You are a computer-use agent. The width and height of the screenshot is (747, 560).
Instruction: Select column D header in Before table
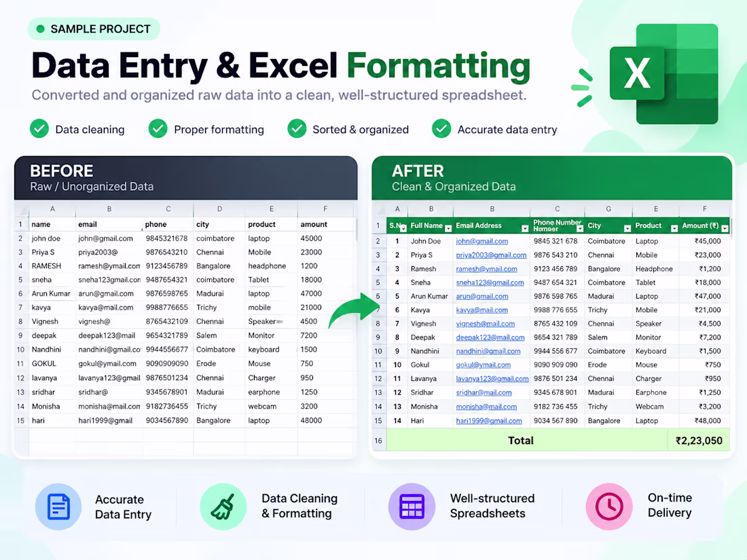219,208
